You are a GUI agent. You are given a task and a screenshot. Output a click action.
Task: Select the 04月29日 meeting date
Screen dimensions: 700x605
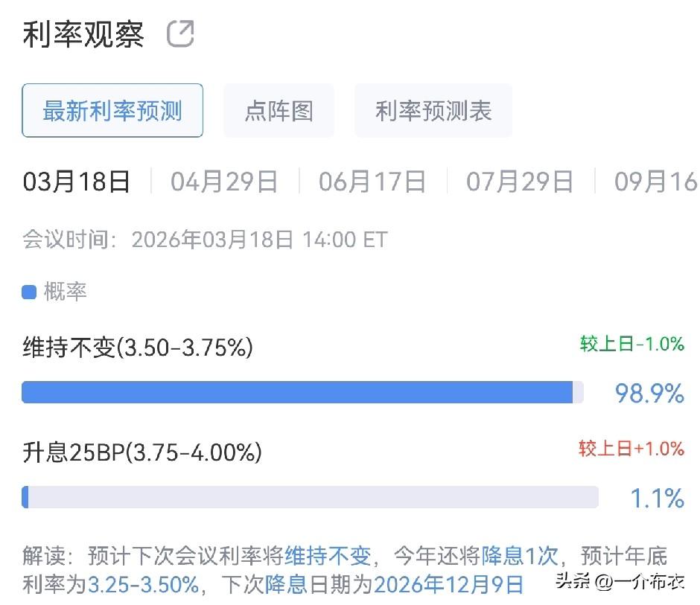tap(223, 180)
